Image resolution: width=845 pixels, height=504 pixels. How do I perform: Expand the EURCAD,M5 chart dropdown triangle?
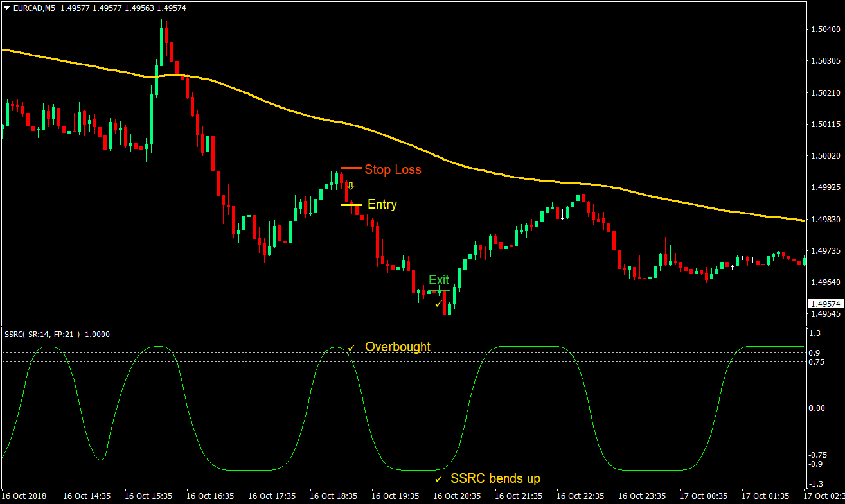pos(5,8)
